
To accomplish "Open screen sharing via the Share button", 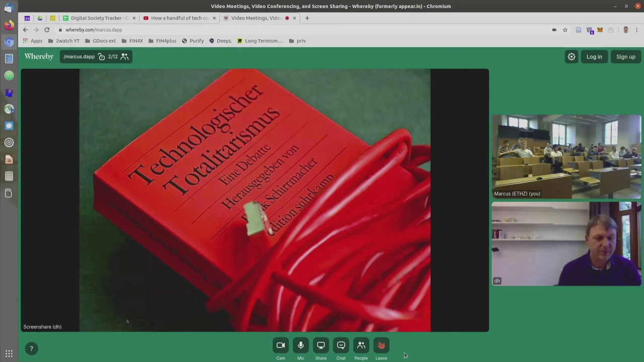I will point(321,345).
